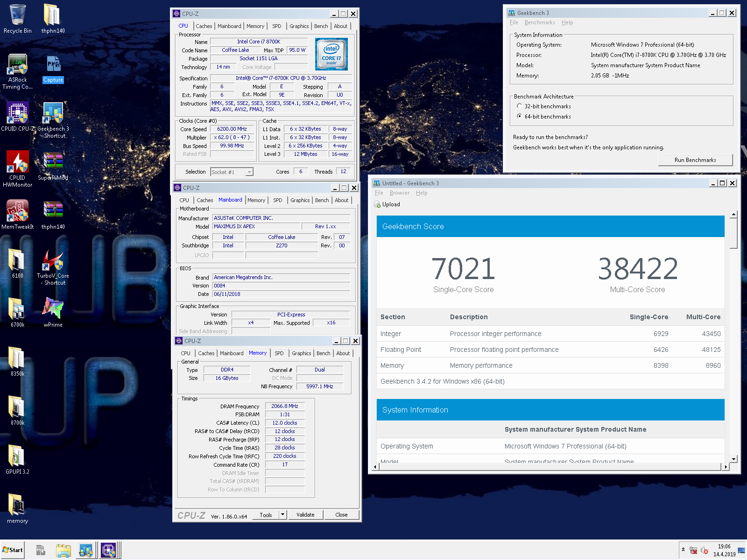This screenshot has height=560, width=747.
Task: Click the Windows Explorer taskbar icon
Action: coord(63,551)
